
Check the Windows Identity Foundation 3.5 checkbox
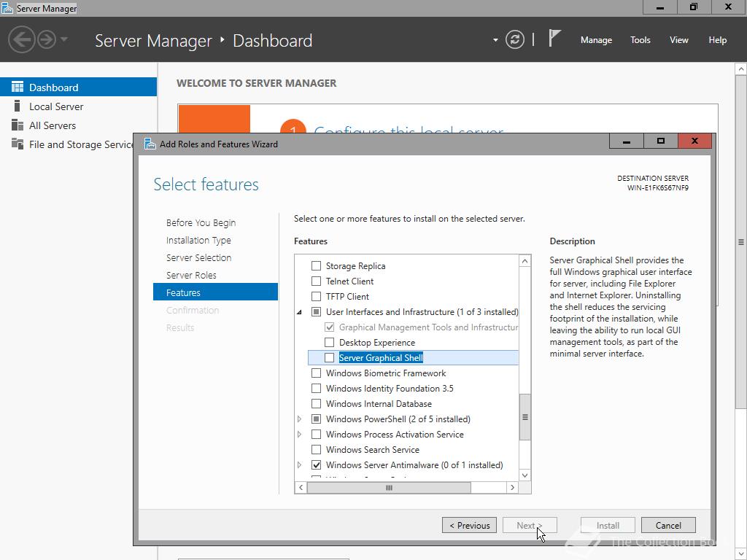(x=316, y=388)
